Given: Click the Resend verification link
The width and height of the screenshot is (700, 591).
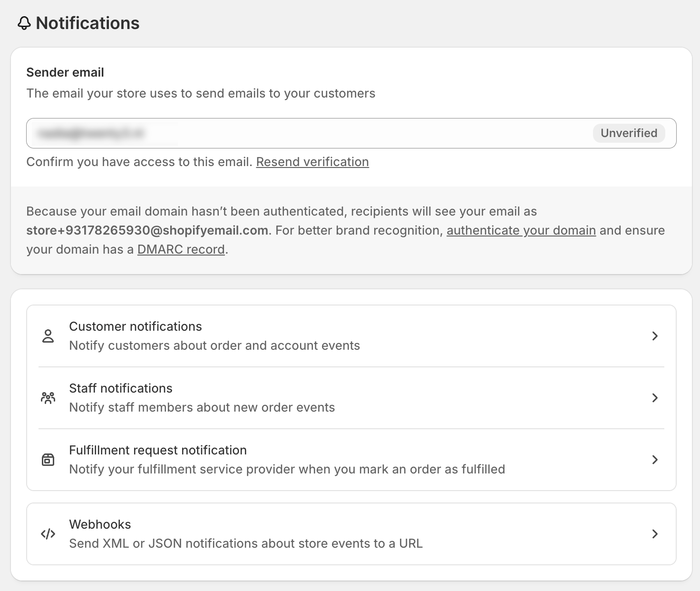Looking at the screenshot, I should coord(312,162).
